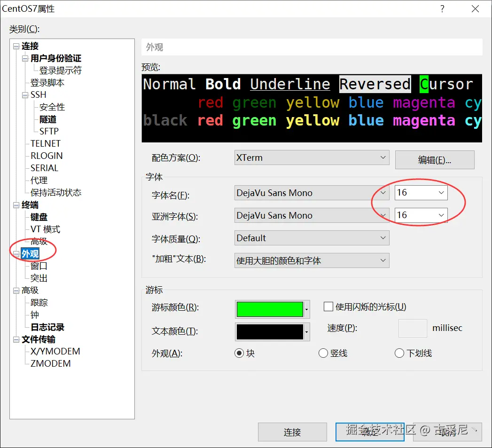
Task: Click the 连接 button
Action: click(x=292, y=432)
